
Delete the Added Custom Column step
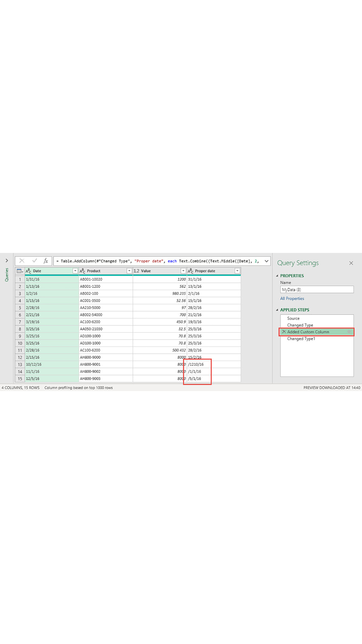(284, 332)
